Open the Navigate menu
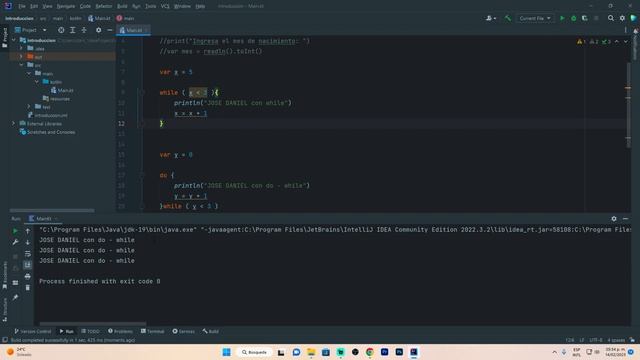Image resolution: width=640 pixels, height=360 pixels. pyautogui.click(x=66, y=6)
